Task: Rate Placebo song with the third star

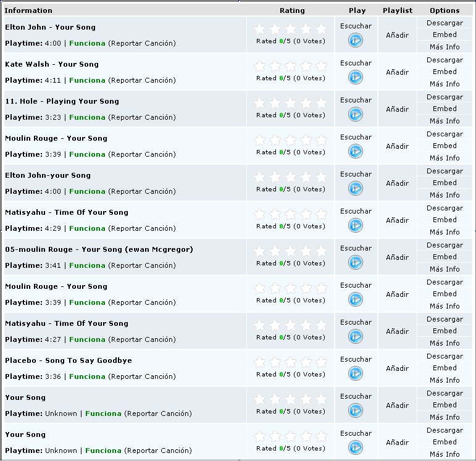Action: coord(291,362)
